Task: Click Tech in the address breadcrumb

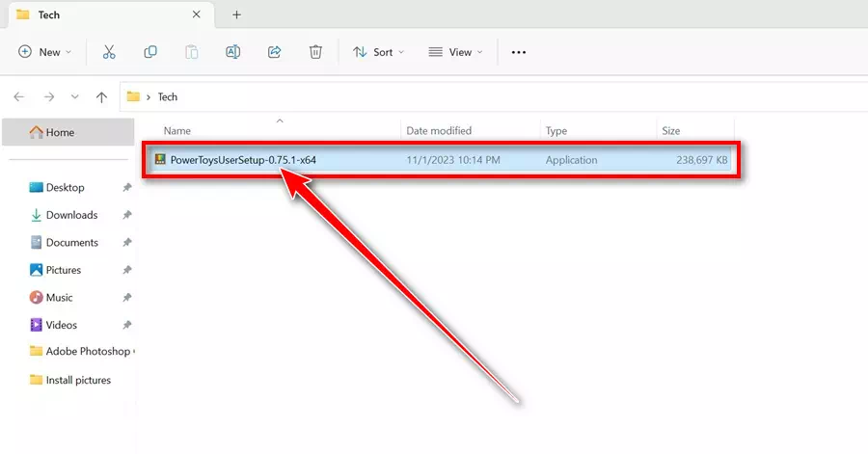Action: 168,96
